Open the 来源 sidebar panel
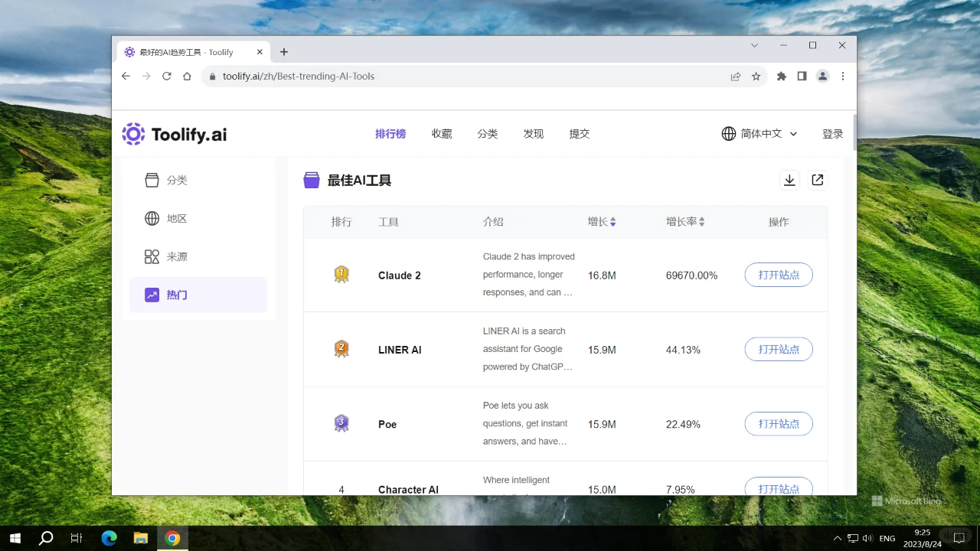 point(176,256)
